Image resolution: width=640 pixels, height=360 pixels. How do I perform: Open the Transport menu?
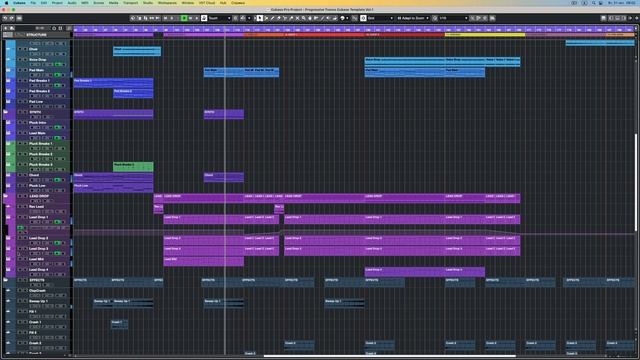tap(131, 3)
